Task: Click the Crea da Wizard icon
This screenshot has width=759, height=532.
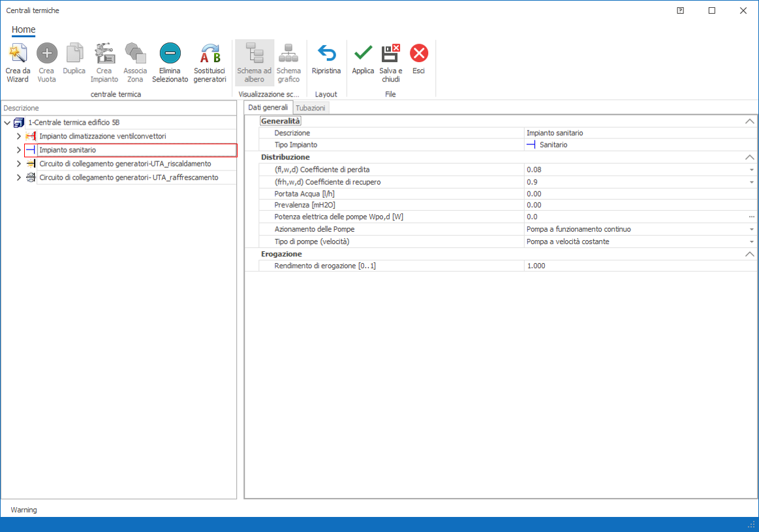Action: coord(18,54)
